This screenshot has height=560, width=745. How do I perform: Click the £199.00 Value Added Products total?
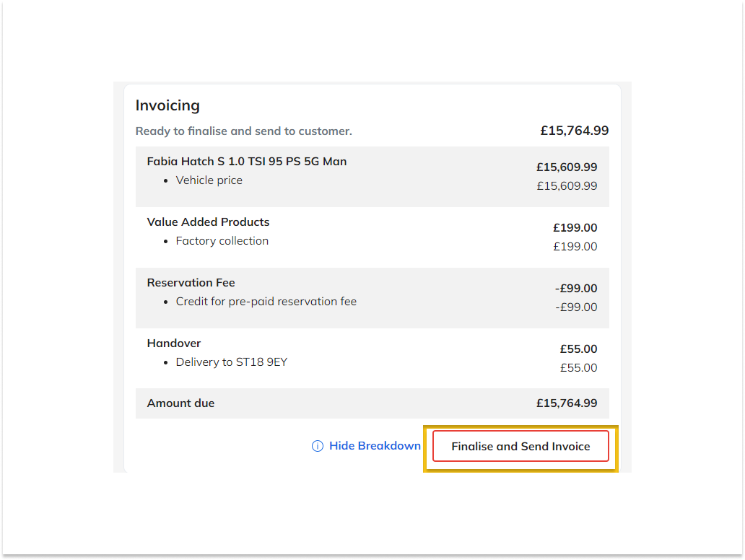(575, 227)
